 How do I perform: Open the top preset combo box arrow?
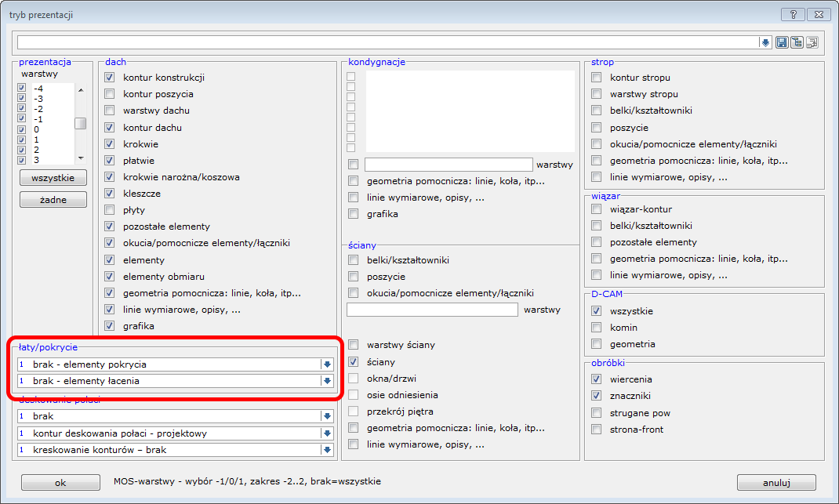coord(765,42)
